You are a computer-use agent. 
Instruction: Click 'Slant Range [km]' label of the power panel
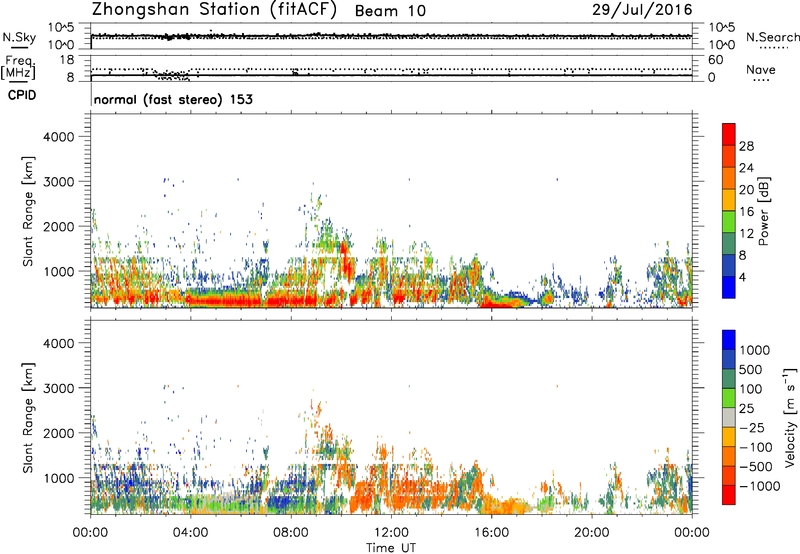(x=28, y=211)
